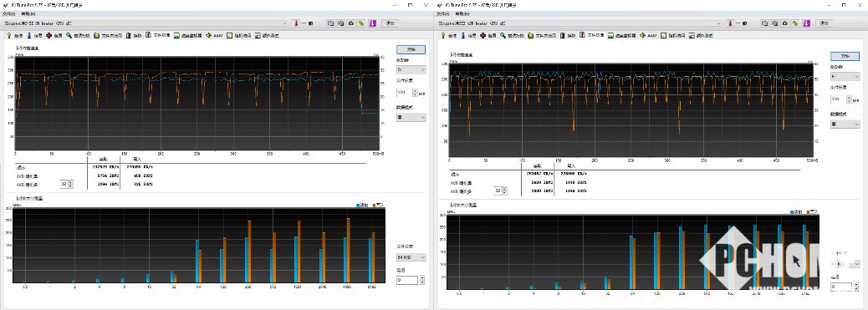Viewport: 868px width, 310px height.
Task: Open Benchmark tab with lightbulb icon, right window
Action: [x=448, y=35]
